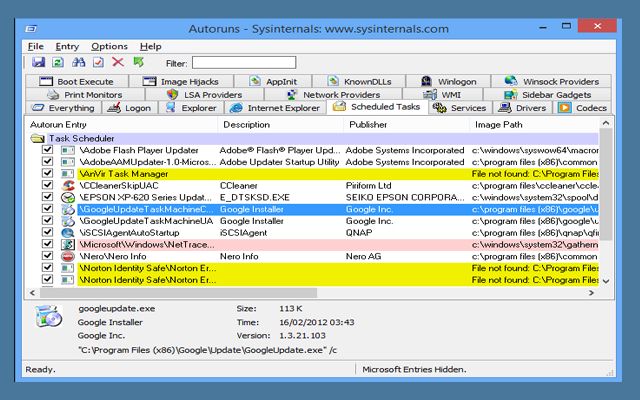
Task: Click the Nero Info red entry icon
Action: click(68, 256)
